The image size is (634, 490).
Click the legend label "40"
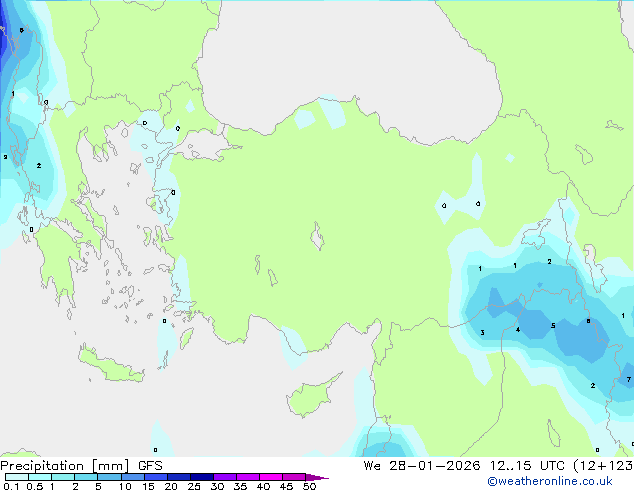(x=263, y=486)
